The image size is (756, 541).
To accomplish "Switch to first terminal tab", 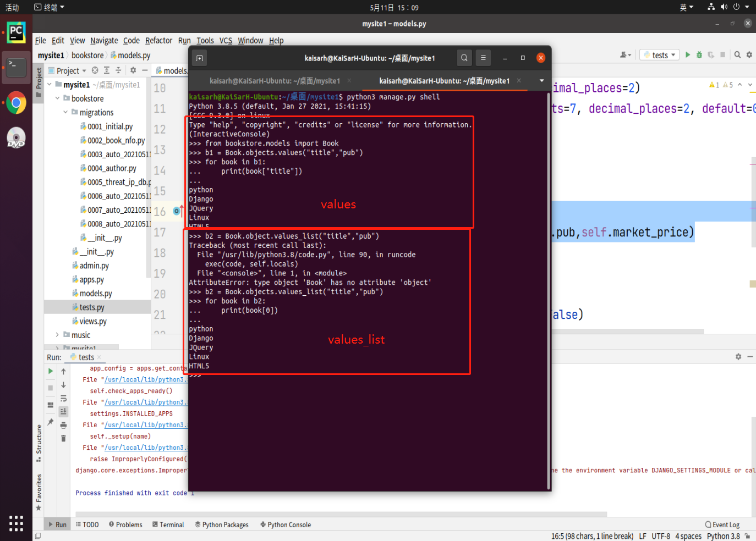I will click(x=275, y=81).
